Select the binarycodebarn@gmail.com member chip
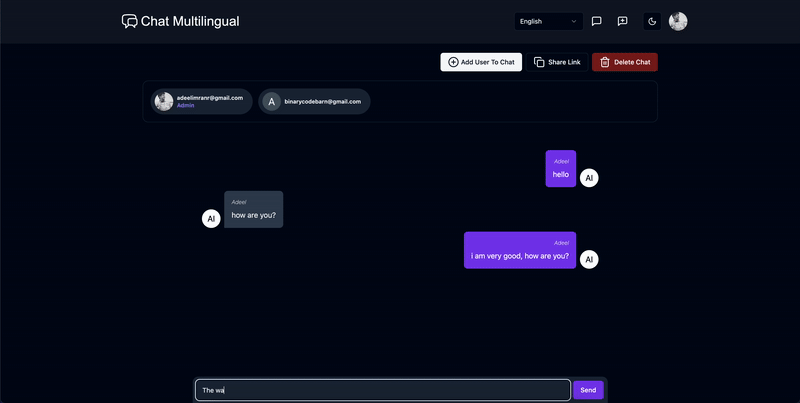Screen dimensions: 800x403 (314, 102)
